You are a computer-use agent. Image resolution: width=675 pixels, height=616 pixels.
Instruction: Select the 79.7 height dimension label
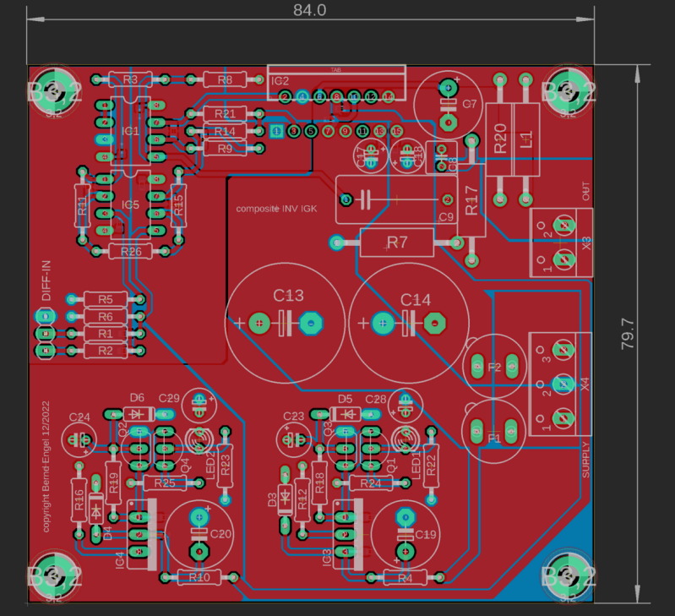[x=627, y=334]
